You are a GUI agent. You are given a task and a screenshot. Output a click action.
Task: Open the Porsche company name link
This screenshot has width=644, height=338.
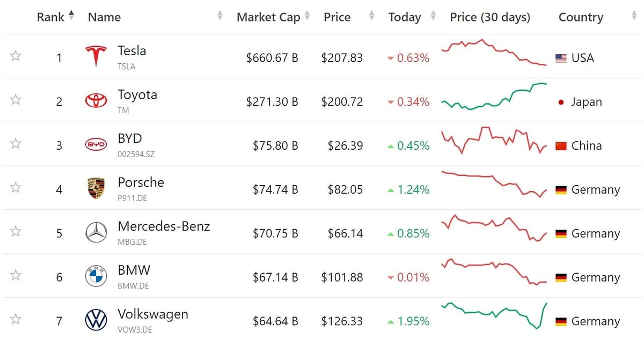click(x=141, y=182)
